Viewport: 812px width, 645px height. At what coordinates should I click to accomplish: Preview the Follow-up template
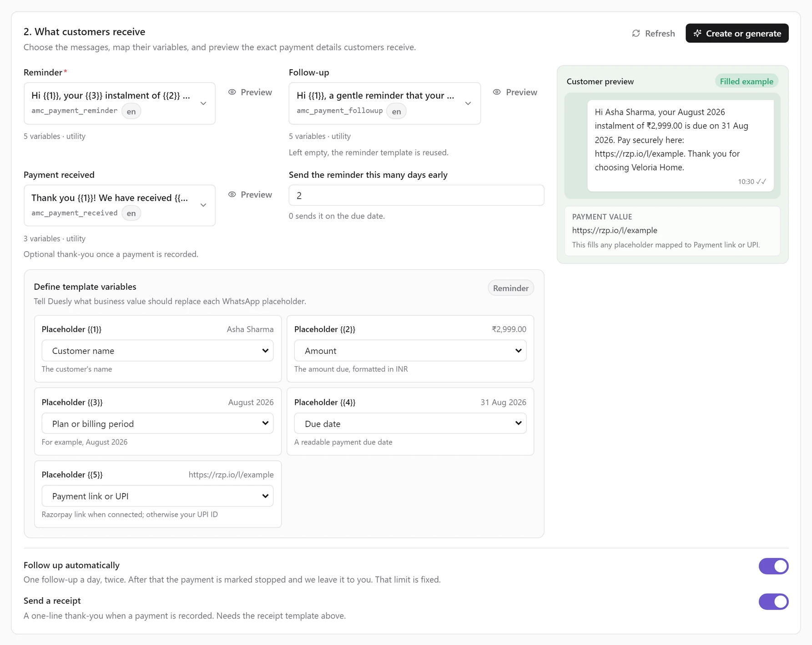(515, 92)
